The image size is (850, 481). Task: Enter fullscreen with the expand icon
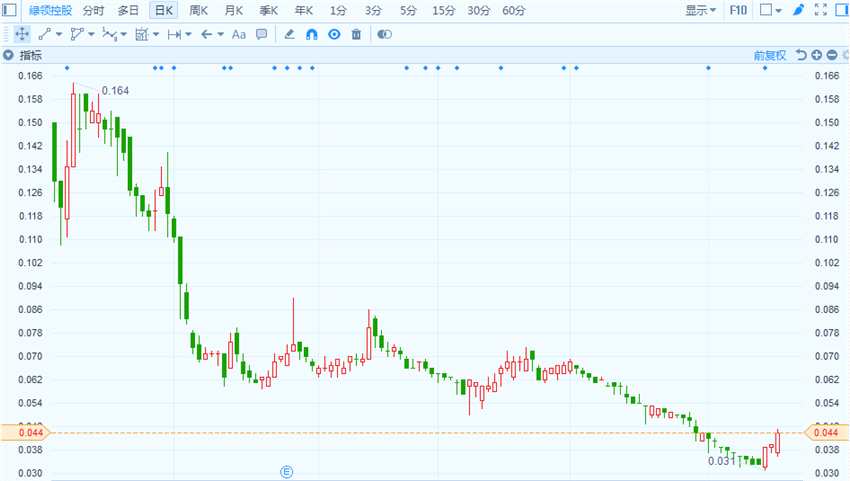(821, 10)
